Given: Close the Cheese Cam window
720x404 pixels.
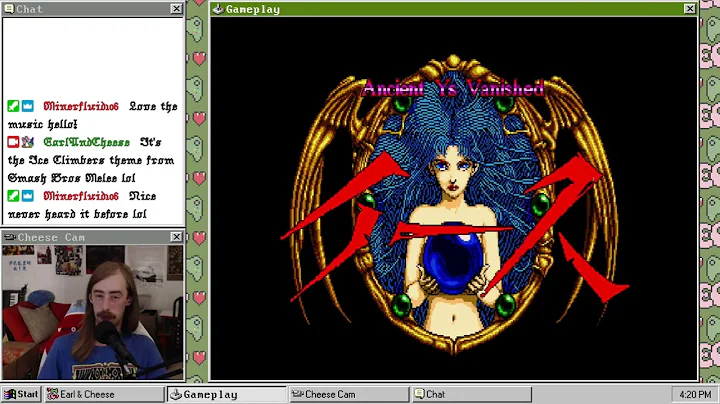Looking at the screenshot, I should tap(176, 237).
